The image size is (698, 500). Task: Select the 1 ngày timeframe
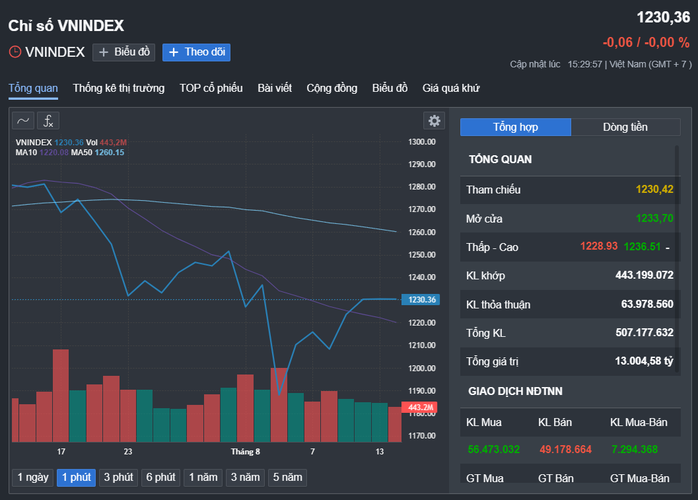(33, 477)
